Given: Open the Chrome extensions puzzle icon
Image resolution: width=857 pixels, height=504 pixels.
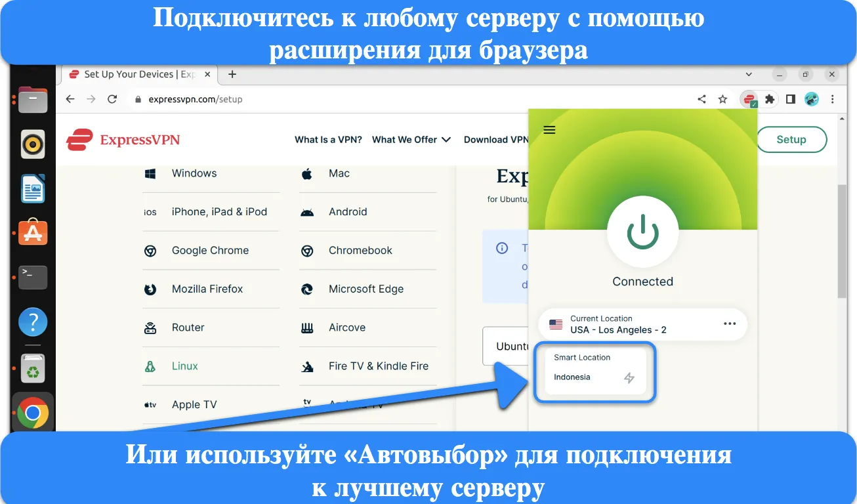Looking at the screenshot, I should tap(770, 99).
